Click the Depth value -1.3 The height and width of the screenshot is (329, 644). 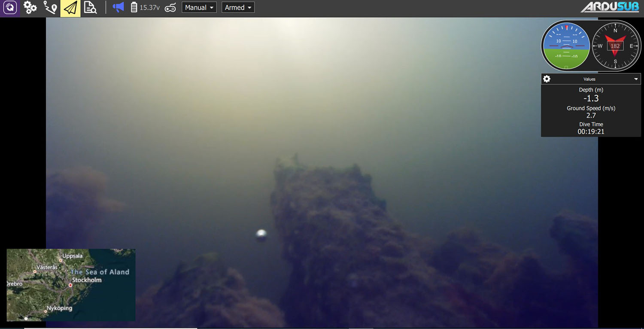click(x=591, y=99)
